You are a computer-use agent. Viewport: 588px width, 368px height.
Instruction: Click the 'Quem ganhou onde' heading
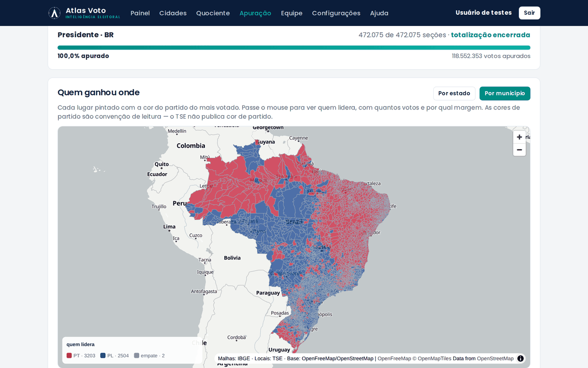(98, 92)
